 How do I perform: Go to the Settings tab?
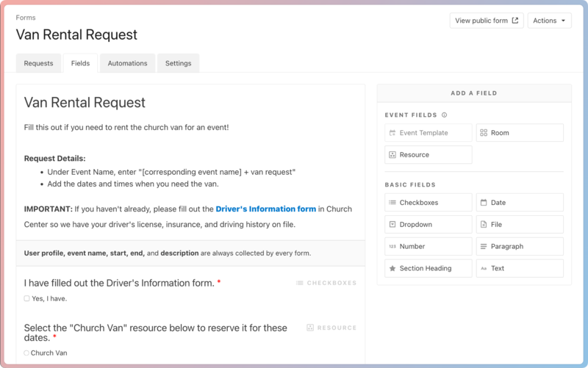(178, 63)
